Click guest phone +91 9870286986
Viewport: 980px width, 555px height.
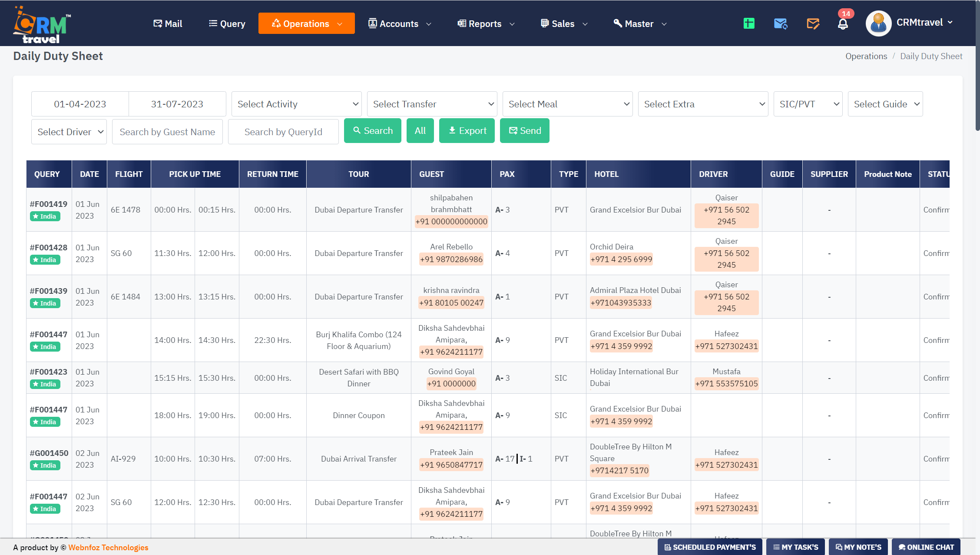[451, 259]
